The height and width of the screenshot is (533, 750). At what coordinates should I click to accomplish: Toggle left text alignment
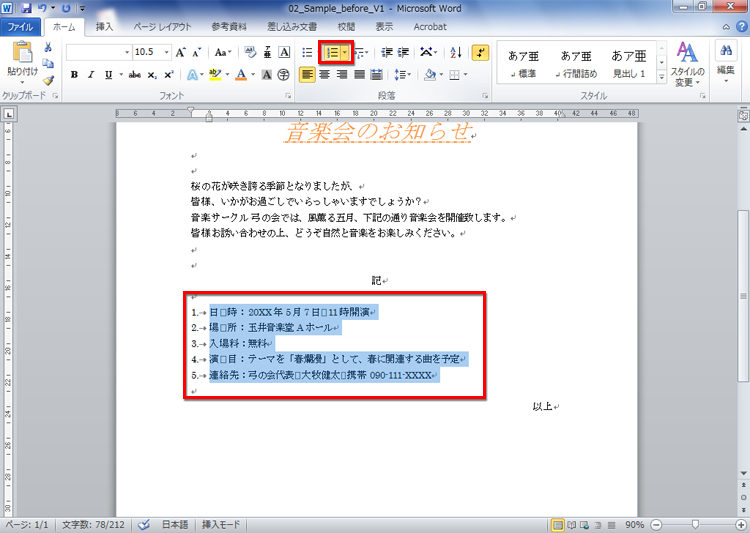(x=307, y=75)
